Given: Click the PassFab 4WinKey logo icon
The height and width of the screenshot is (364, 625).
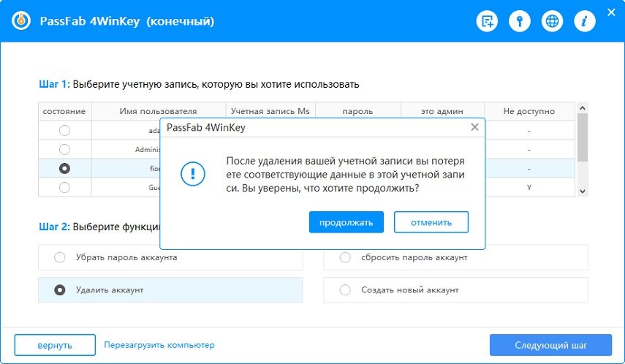Looking at the screenshot, I should click(21, 20).
